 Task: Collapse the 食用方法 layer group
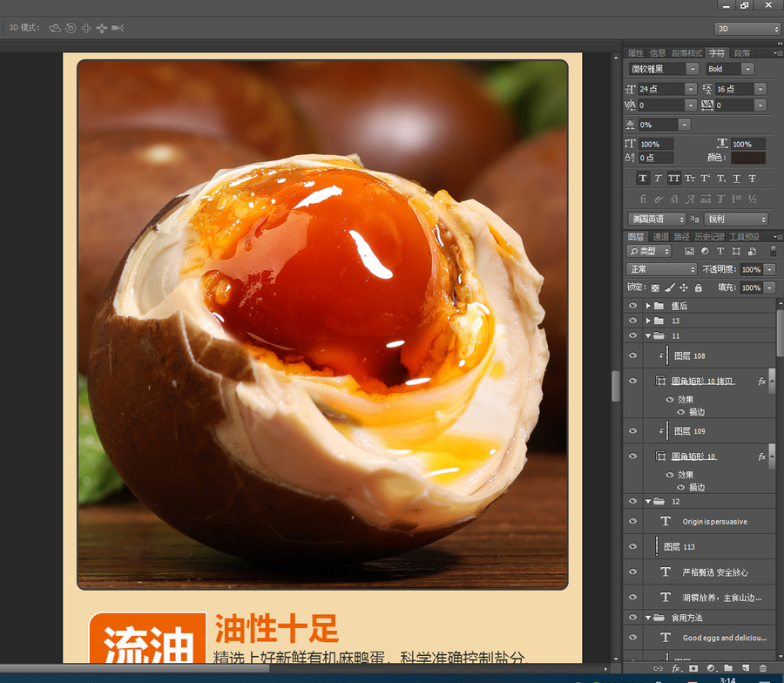pyautogui.click(x=648, y=618)
